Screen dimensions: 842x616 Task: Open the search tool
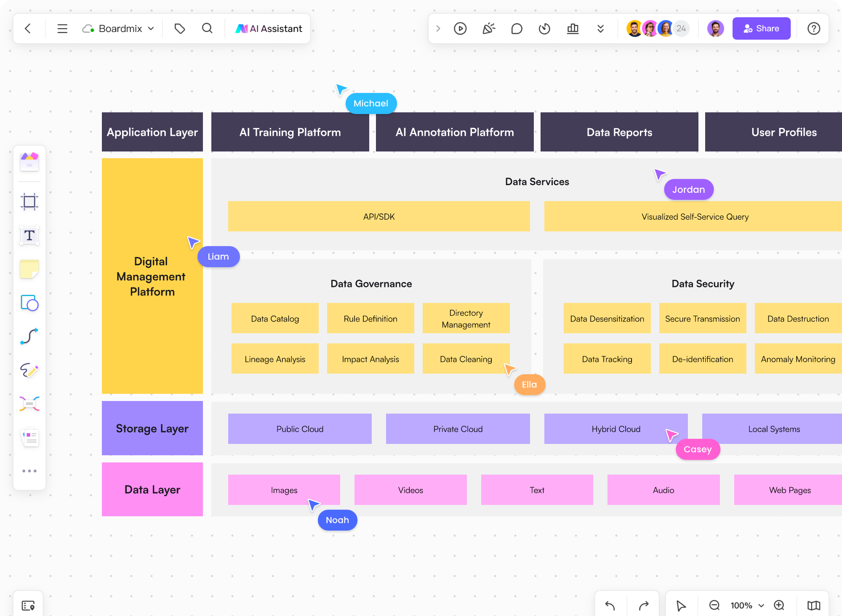pos(207,29)
